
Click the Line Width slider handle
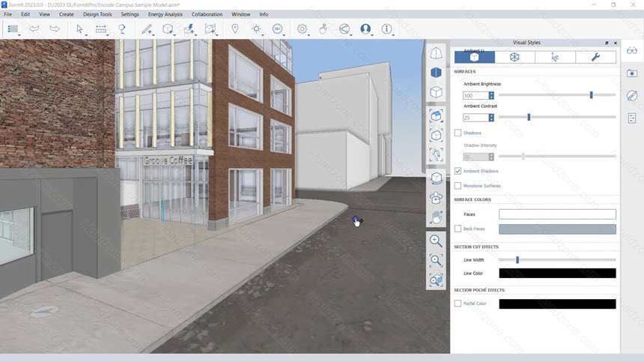tap(517, 259)
